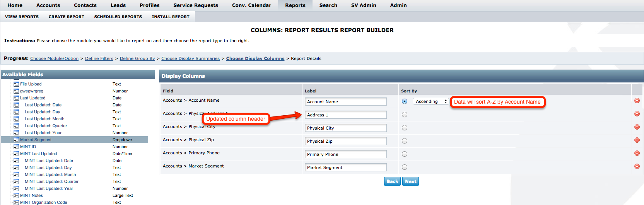Click the Last Updated: Date field icon
Viewport: 644px width, 205px height.
tap(16, 105)
